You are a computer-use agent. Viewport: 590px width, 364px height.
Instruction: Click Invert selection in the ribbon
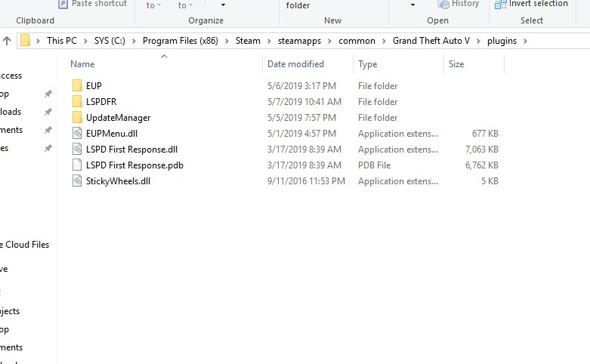531,4
